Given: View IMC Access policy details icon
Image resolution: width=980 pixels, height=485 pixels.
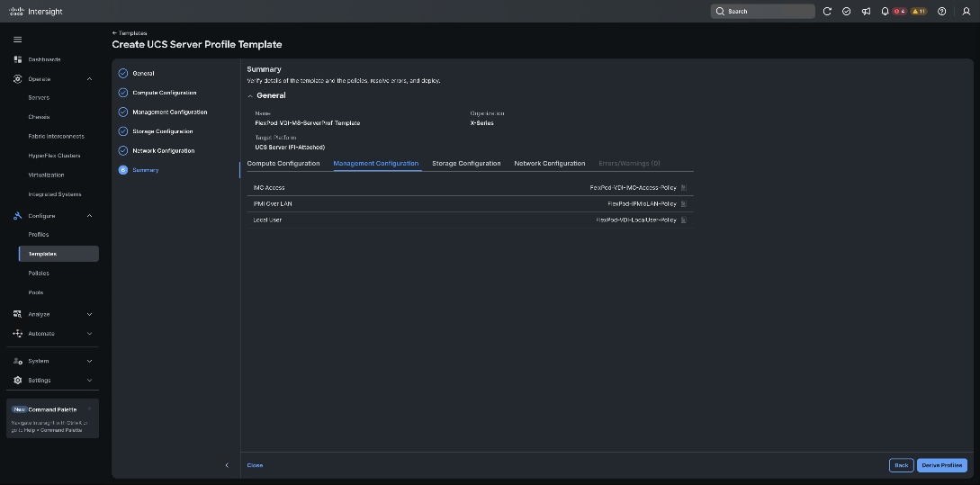Looking at the screenshot, I should pyautogui.click(x=684, y=187).
